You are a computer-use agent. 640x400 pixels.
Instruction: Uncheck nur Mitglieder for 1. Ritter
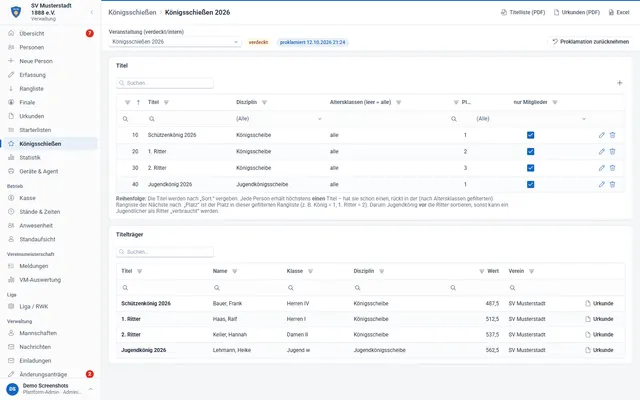click(x=530, y=151)
